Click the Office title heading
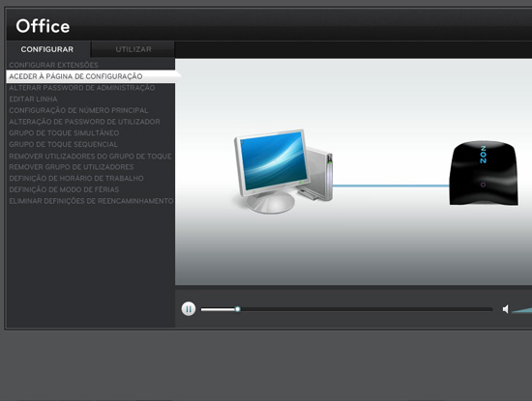The height and width of the screenshot is (401, 532). click(x=43, y=26)
